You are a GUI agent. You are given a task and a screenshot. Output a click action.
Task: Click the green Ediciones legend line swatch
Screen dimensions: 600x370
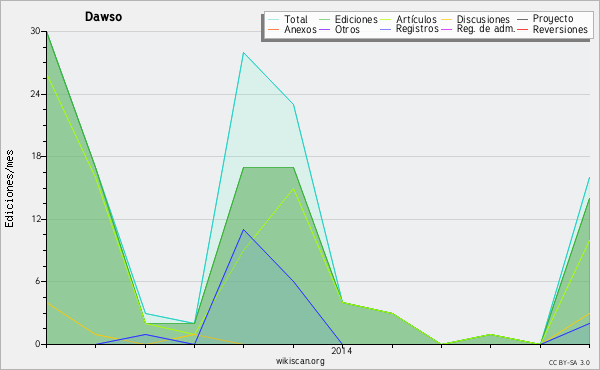(x=324, y=20)
